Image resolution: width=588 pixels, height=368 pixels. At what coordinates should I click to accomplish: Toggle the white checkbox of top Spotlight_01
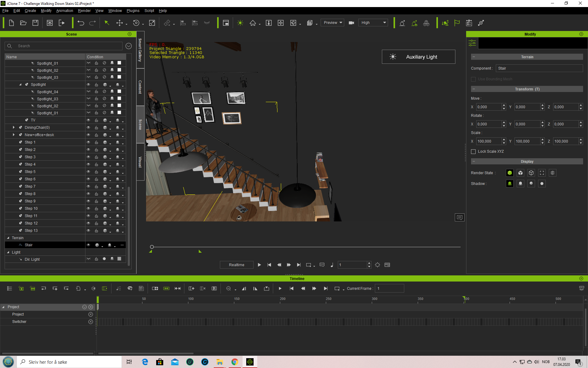click(x=119, y=63)
